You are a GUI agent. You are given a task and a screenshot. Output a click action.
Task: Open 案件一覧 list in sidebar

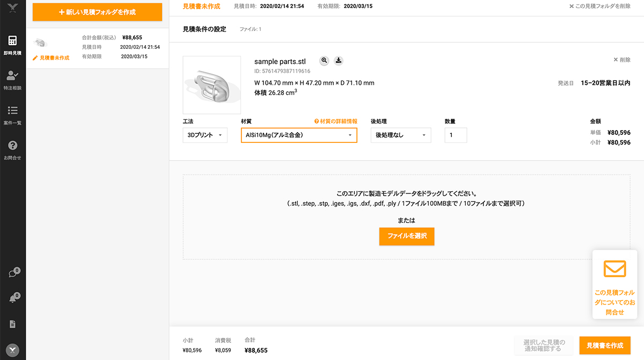pos(13,115)
